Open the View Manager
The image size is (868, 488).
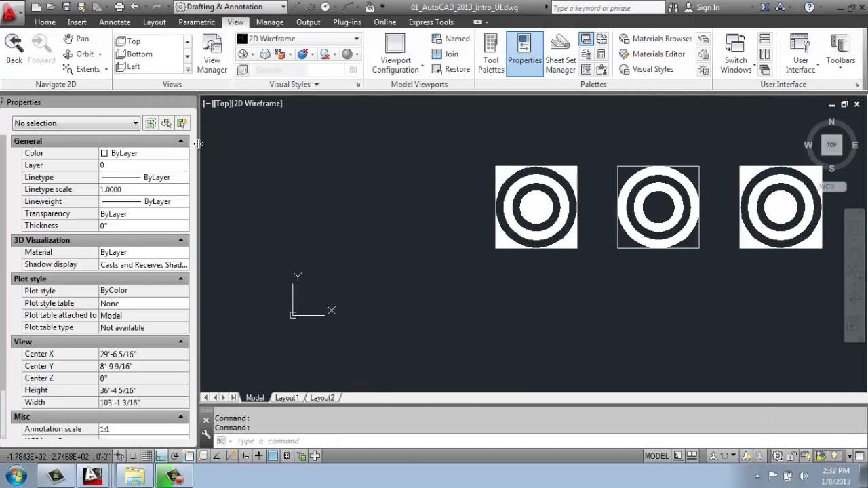212,54
